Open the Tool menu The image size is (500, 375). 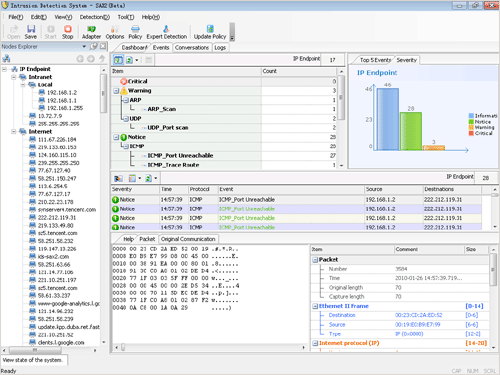tap(126, 17)
